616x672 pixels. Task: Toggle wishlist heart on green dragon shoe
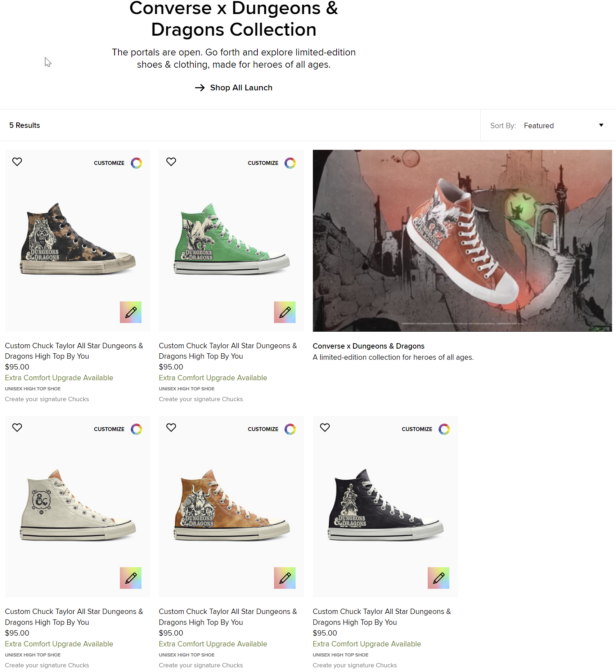(x=171, y=162)
